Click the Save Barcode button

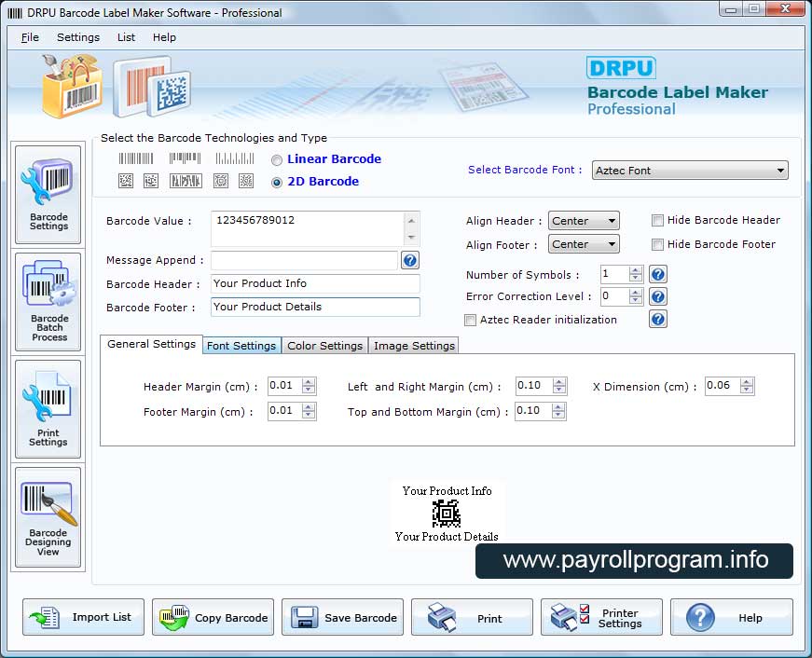[x=342, y=617]
